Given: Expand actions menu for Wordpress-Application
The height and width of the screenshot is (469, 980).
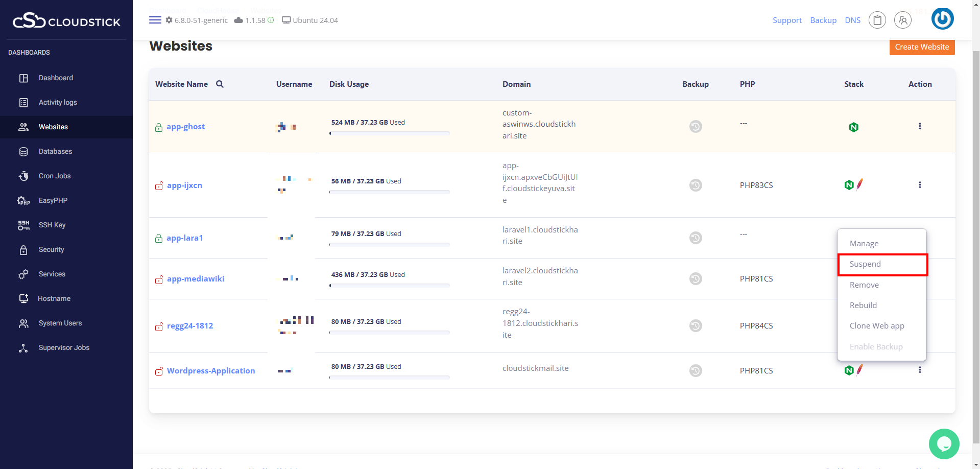Looking at the screenshot, I should (919, 370).
